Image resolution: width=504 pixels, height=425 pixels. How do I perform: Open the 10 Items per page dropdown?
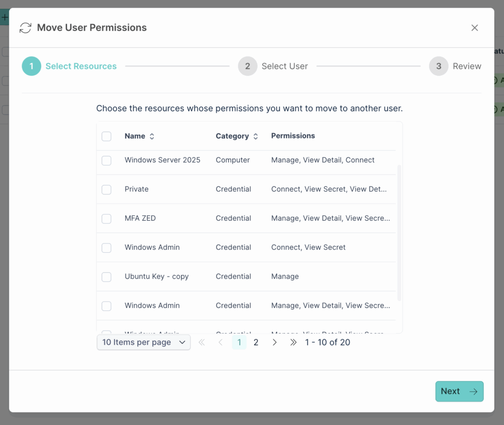[x=143, y=342]
